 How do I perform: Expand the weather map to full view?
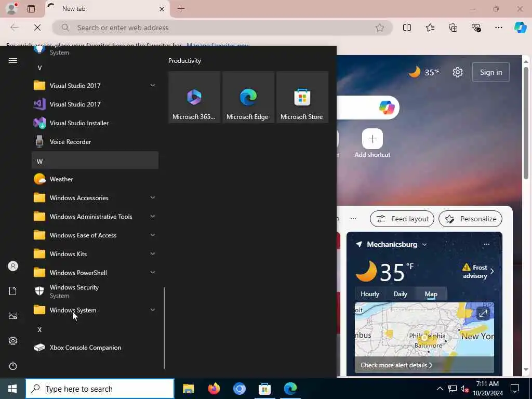click(483, 313)
